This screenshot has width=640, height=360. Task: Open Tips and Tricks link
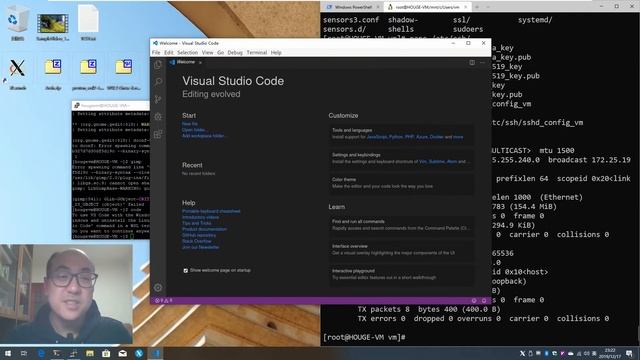click(197, 223)
